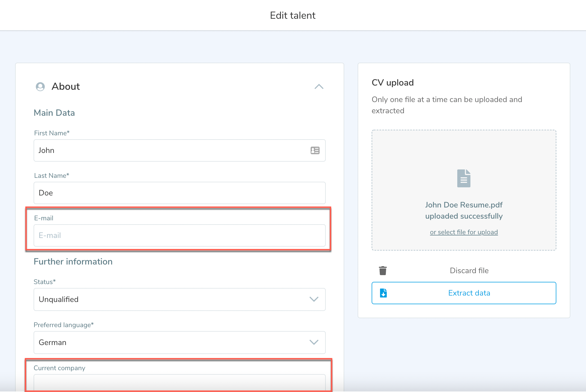586x392 pixels.
Task: Click the About profile avatar icon
Action: 40,87
